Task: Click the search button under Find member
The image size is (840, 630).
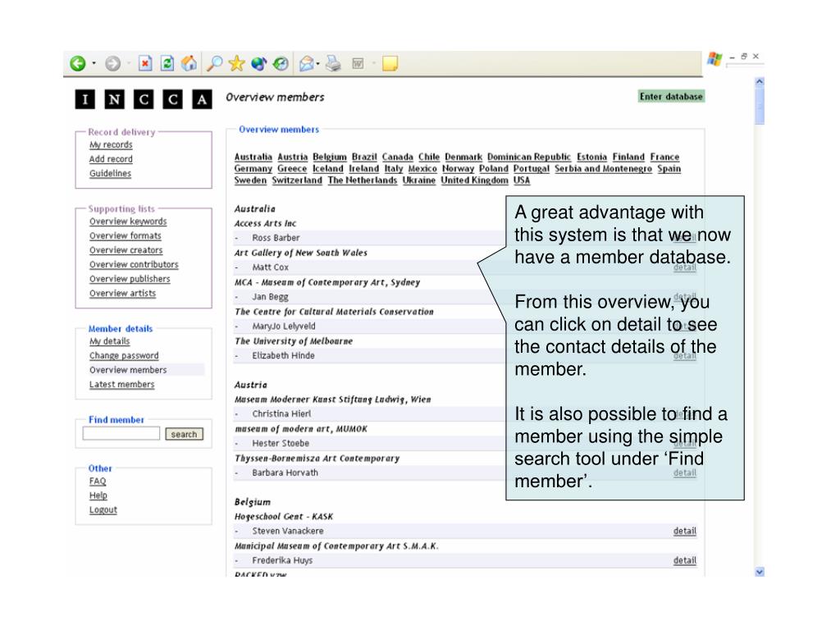Action: pyautogui.click(x=184, y=434)
